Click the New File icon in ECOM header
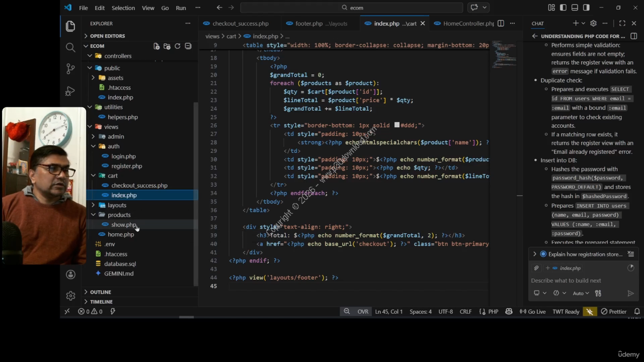 pos(156,46)
